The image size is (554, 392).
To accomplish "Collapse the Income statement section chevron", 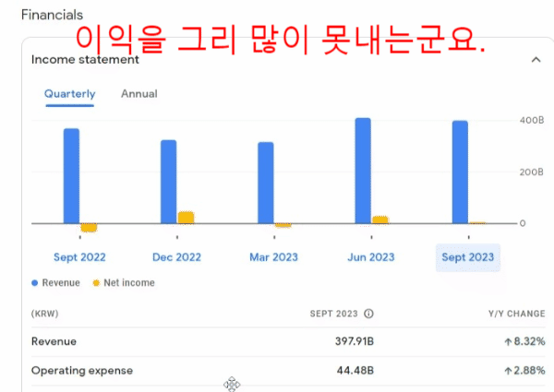I will click(536, 60).
